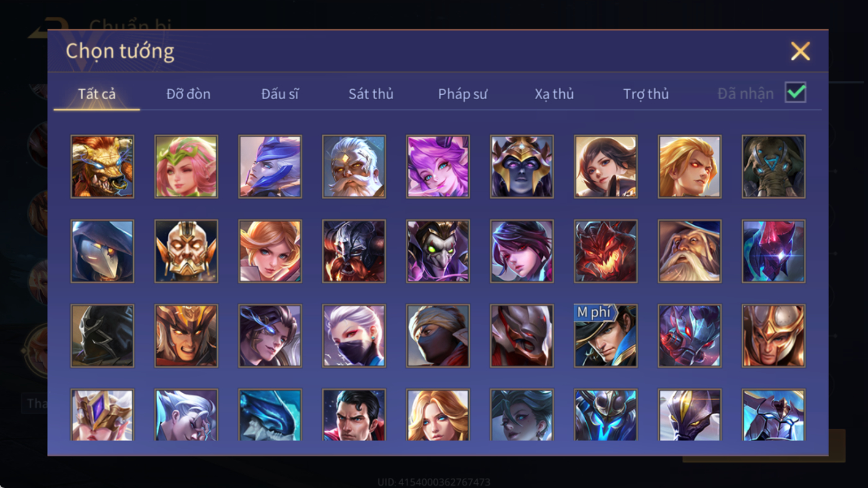Image resolution: width=868 pixels, height=488 pixels.
Task: Pick the red demon face hero
Action: (606, 251)
